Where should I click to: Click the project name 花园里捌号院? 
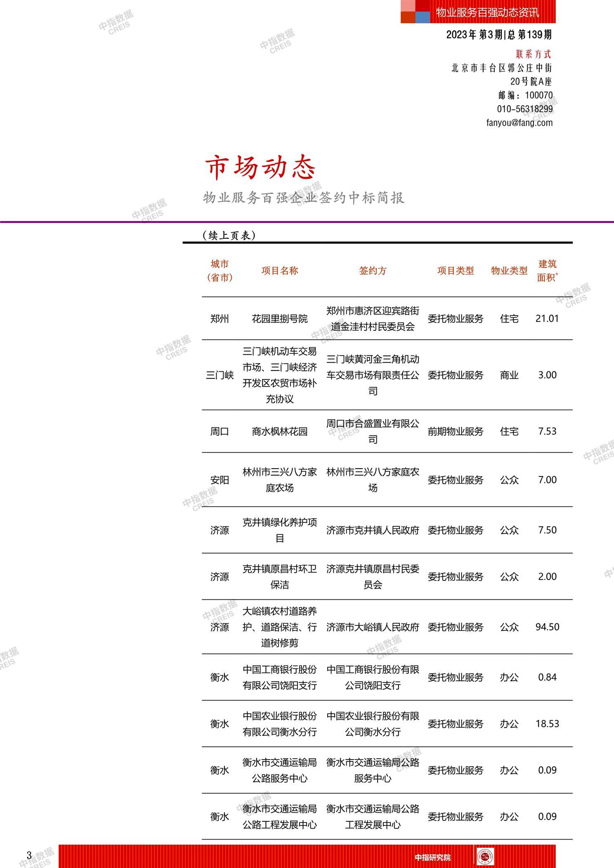pos(280,318)
